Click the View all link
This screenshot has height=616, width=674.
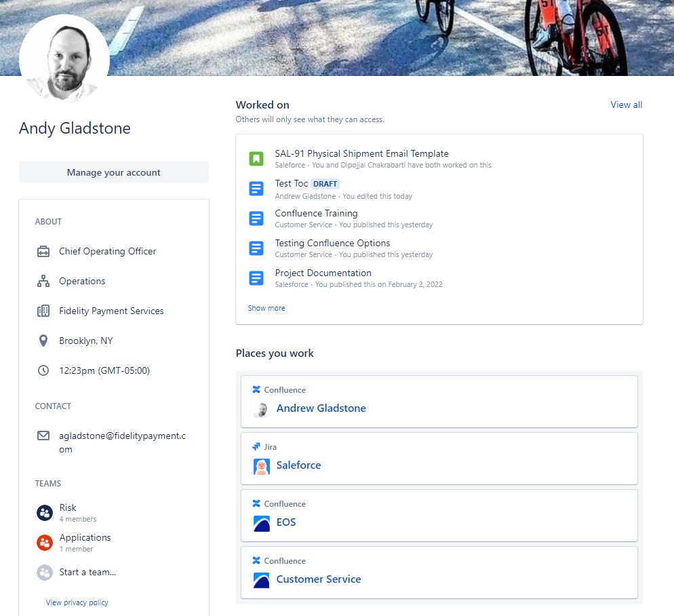pos(625,104)
